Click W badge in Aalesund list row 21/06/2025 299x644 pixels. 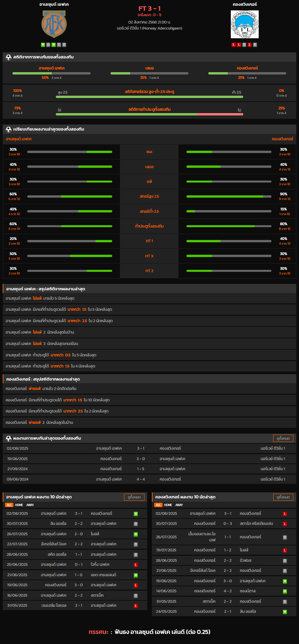click(x=136, y=575)
